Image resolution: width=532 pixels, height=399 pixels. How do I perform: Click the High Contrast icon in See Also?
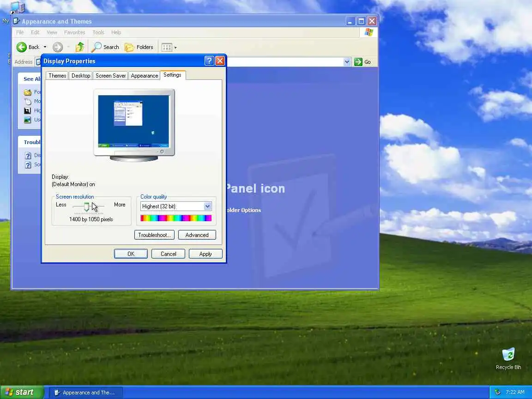click(x=28, y=111)
